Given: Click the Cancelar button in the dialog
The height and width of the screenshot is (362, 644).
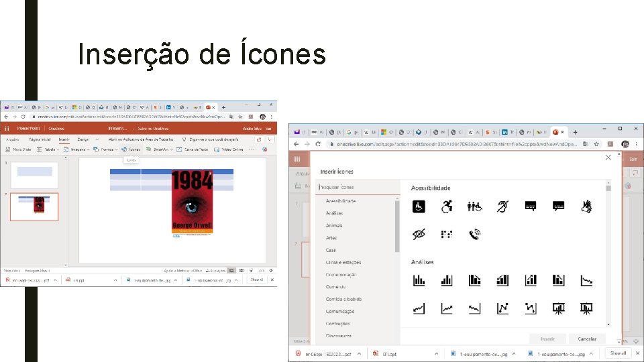Looking at the screenshot, I should tap(587, 339).
